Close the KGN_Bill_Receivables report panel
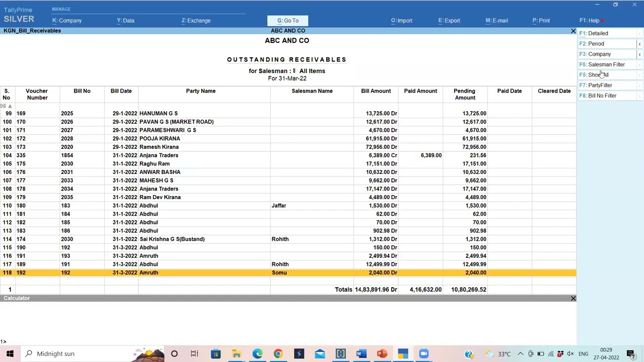This screenshot has height=362, width=644. (573, 31)
